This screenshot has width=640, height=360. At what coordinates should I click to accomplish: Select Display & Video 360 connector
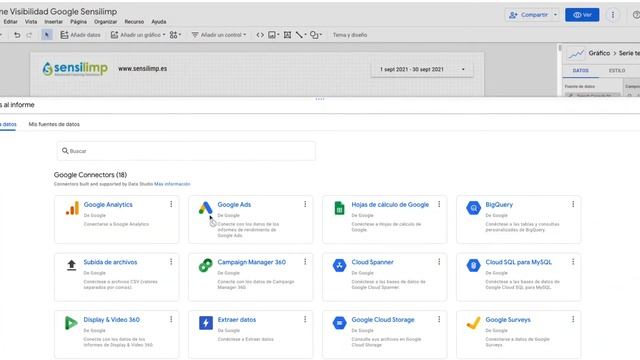pos(116,335)
